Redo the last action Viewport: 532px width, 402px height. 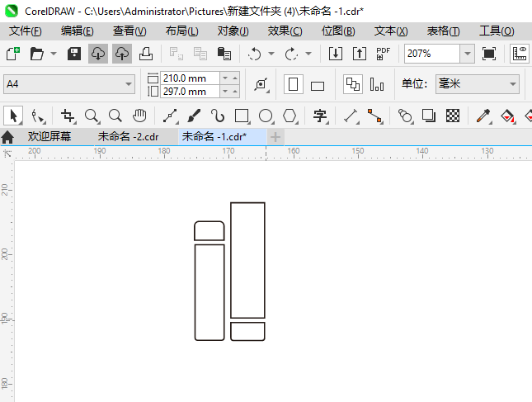point(291,54)
